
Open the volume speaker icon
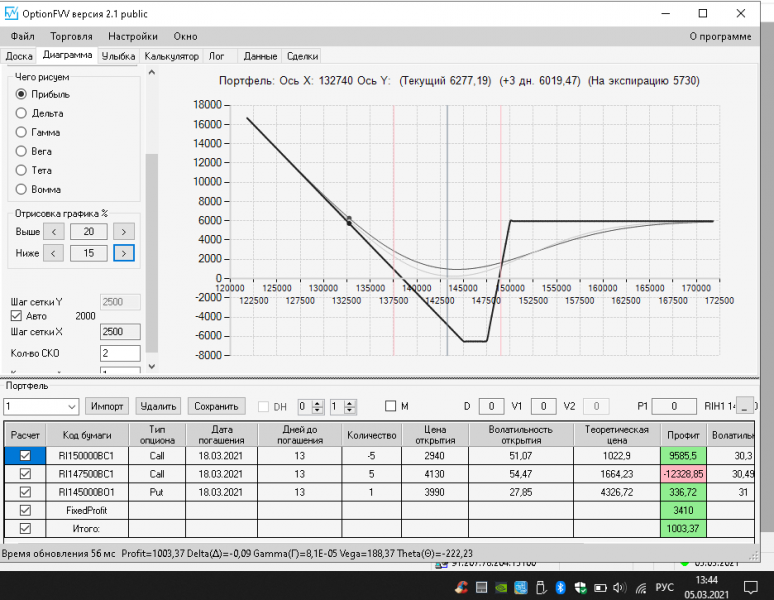click(x=620, y=587)
